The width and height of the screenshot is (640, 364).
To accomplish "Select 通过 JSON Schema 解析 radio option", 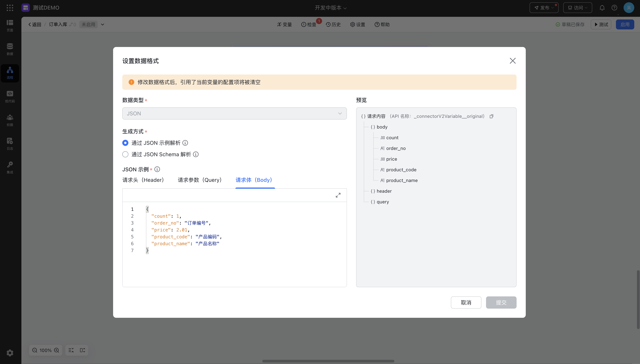I will pos(125,154).
